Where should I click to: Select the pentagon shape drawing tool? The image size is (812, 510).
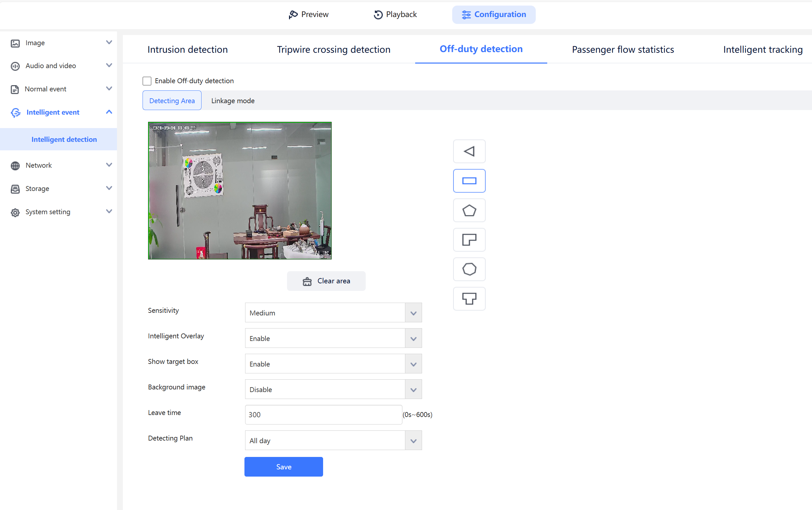469,210
